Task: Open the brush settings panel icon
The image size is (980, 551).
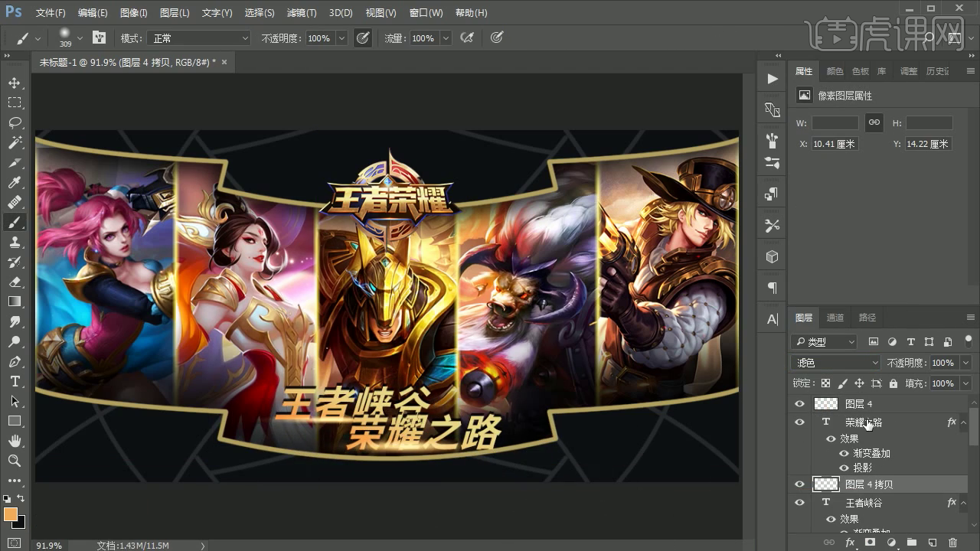Action: click(100, 37)
